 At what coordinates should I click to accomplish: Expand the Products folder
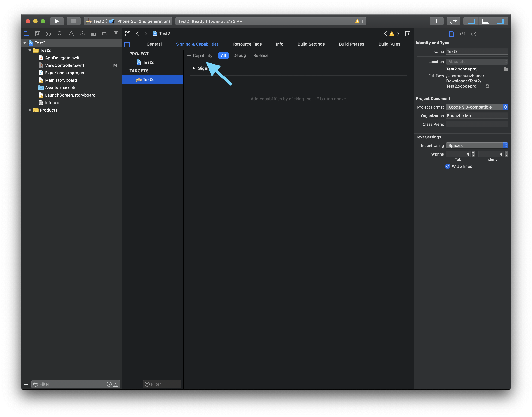tap(30, 110)
